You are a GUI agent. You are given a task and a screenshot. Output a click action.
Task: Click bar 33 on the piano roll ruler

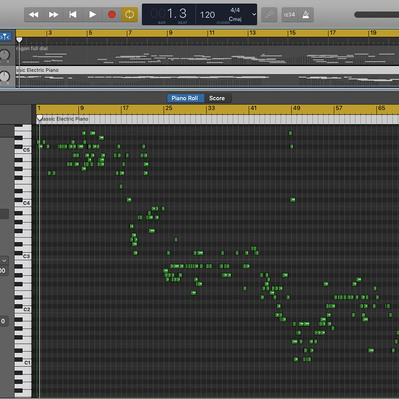coord(211,108)
